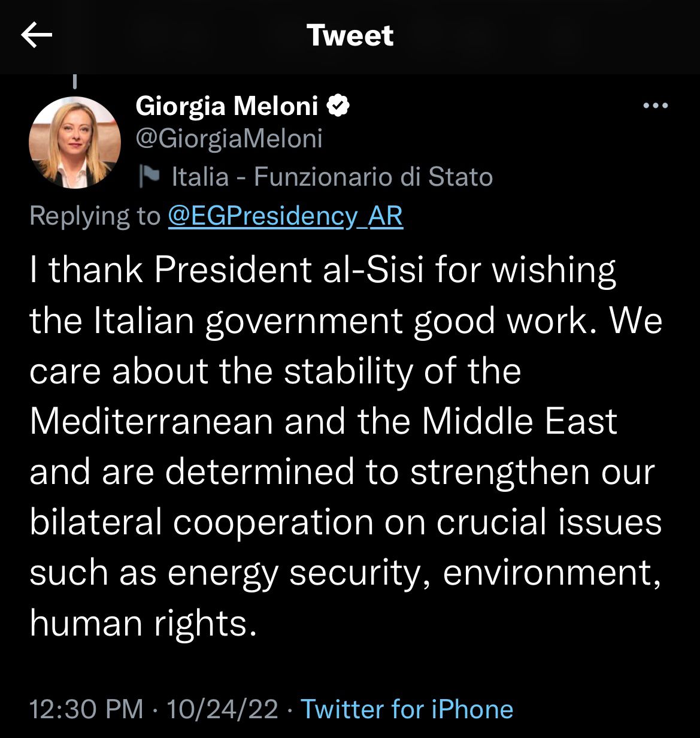
Task: Tap the @GiorgiaMeloni handle
Action: point(229,138)
